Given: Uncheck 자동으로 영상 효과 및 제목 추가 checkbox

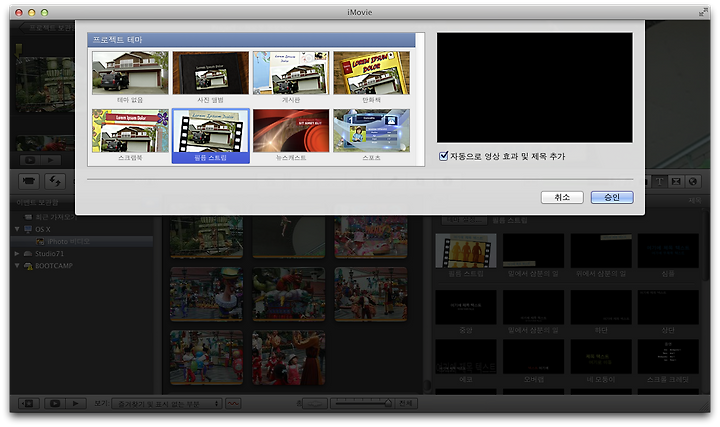Looking at the screenshot, I should (x=443, y=156).
